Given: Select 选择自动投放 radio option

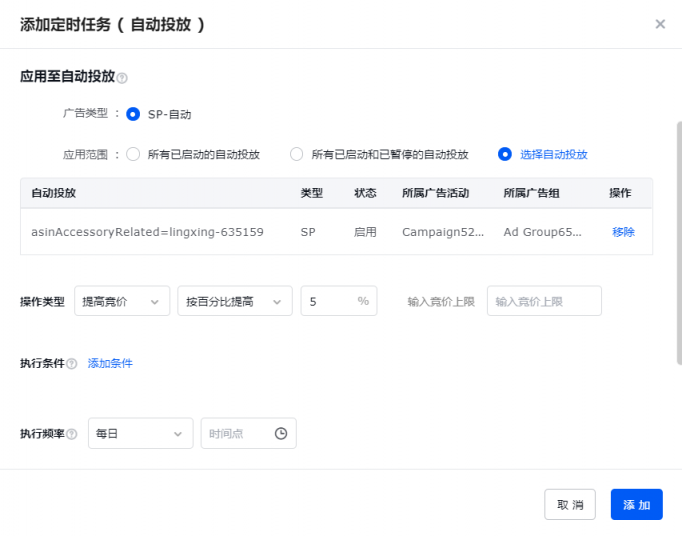Looking at the screenshot, I should pyautogui.click(x=505, y=154).
